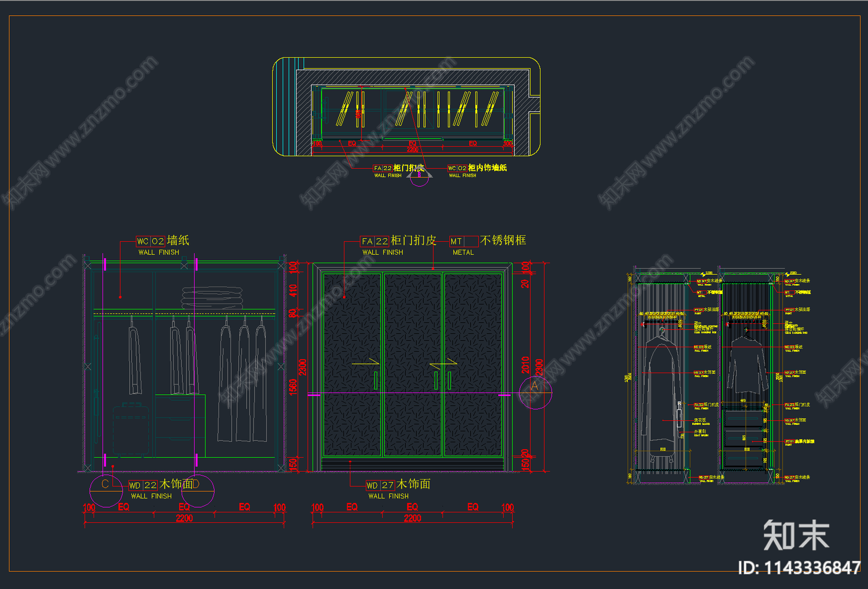Viewport: 868px width, 589px height.
Task: Click the '烫衣板' ironing board label
Action: pyautogui.click(x=700, y=421)
